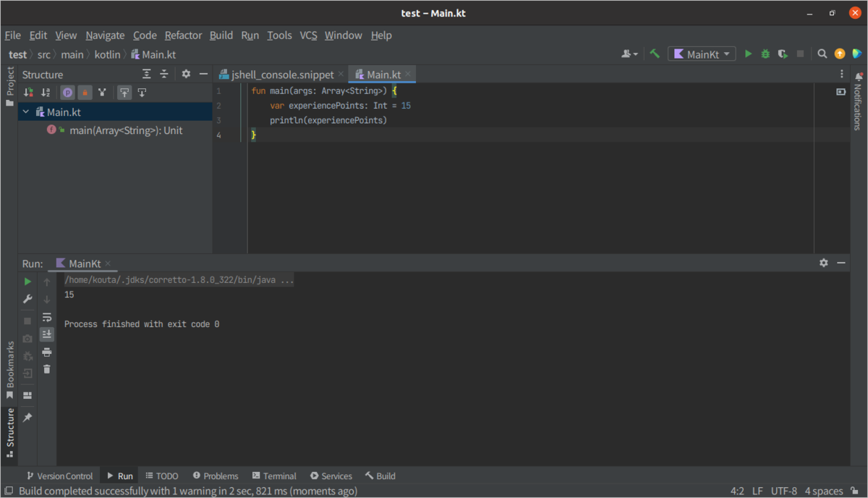
Task: Select main(Array<String>): Unit in Structure
Action: (x=126, y=131)
